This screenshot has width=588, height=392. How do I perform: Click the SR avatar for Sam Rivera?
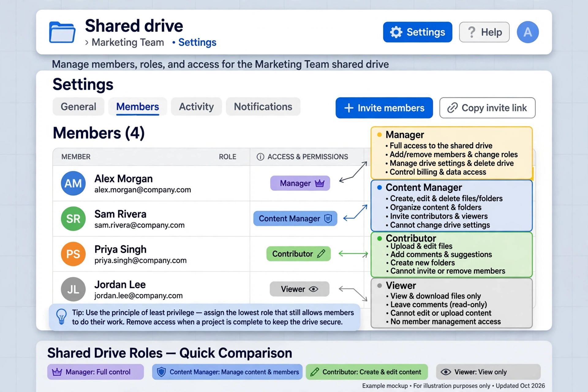[73, 218]
